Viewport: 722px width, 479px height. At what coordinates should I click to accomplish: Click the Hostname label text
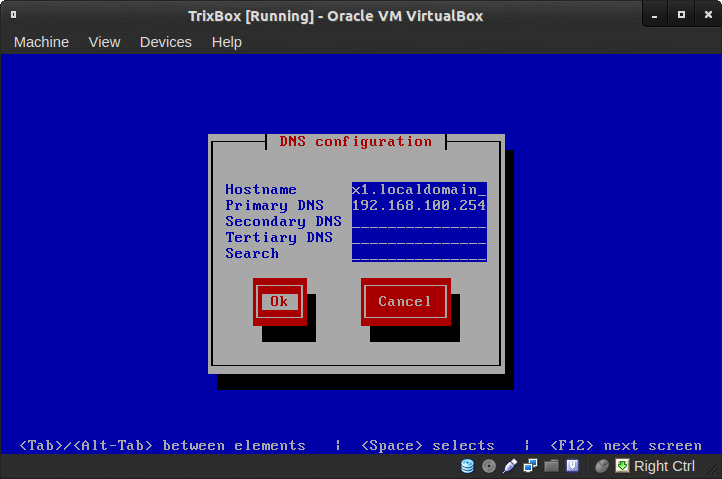point(261,190)
